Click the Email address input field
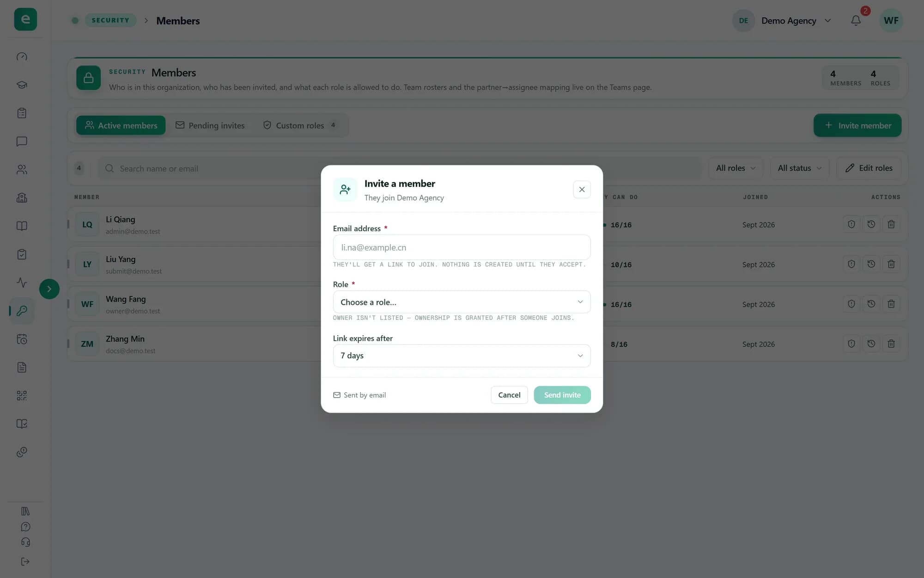 [x=462, y=247]
